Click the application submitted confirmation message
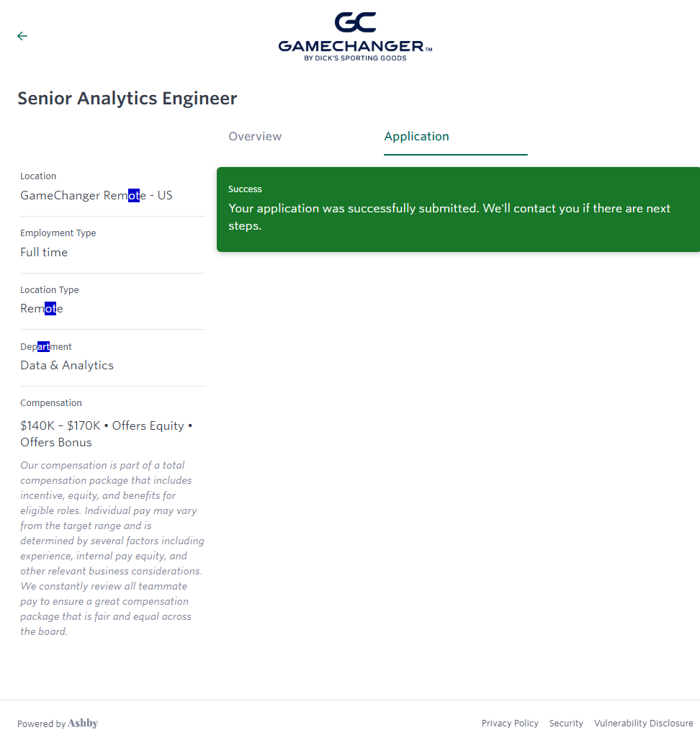The width and height of the screenshot is (700, 748). point(449,217)
